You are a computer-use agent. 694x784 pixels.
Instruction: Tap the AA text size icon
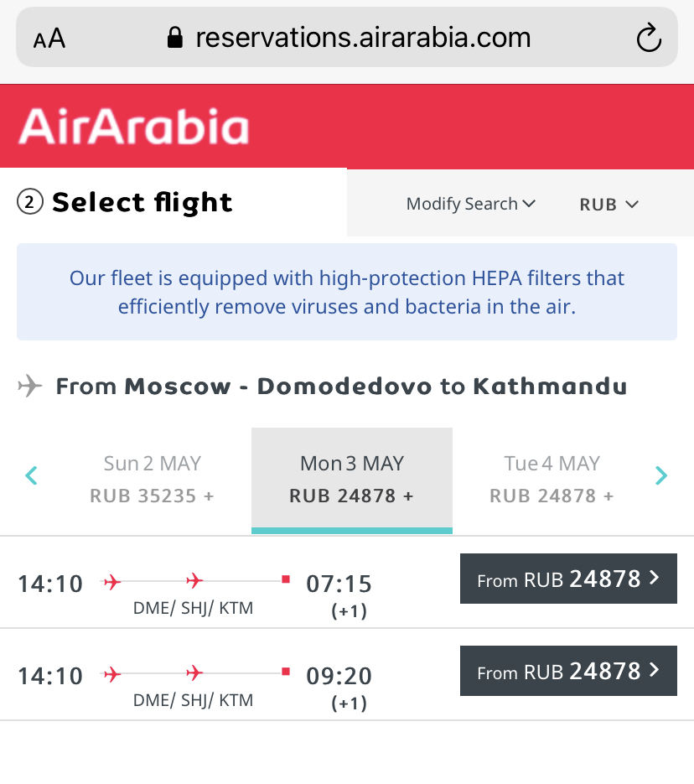point(49,39)
